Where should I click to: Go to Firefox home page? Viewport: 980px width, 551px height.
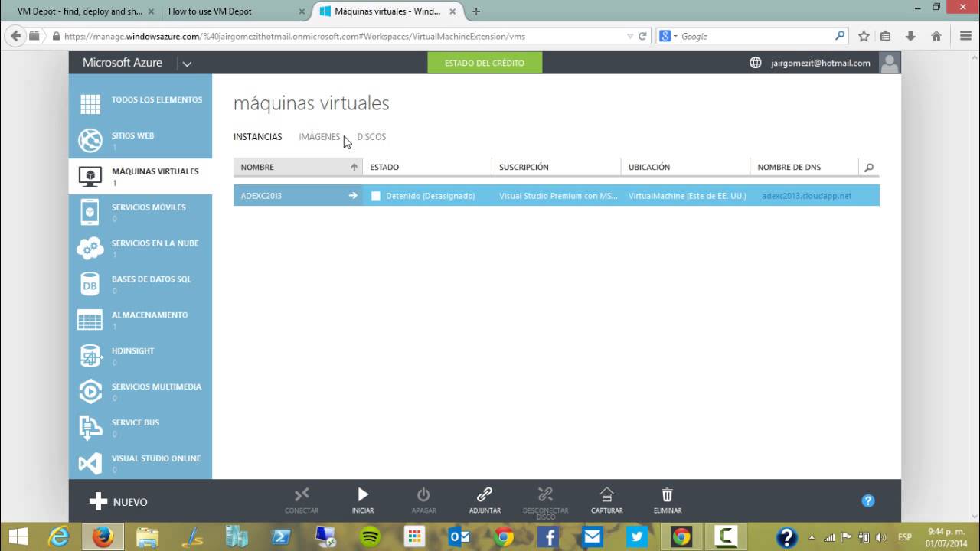pyautogui.click(x=936, y=36)
